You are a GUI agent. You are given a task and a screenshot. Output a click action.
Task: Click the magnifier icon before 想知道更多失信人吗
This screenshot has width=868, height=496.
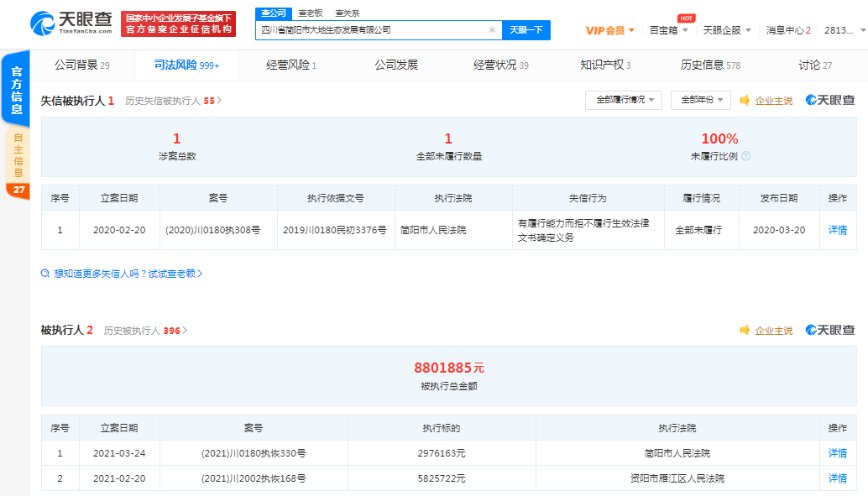click(45, 274)
